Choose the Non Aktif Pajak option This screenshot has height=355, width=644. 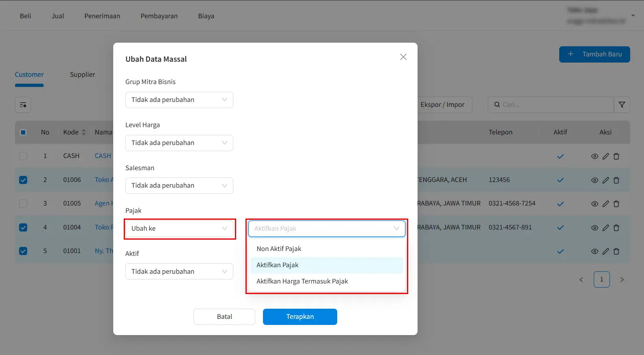(327, 249)
